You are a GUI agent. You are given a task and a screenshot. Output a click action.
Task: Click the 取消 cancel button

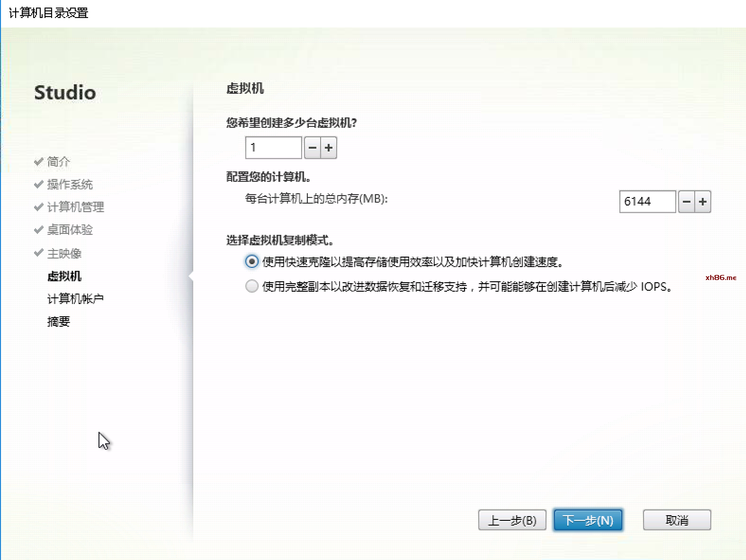[677, 520]
